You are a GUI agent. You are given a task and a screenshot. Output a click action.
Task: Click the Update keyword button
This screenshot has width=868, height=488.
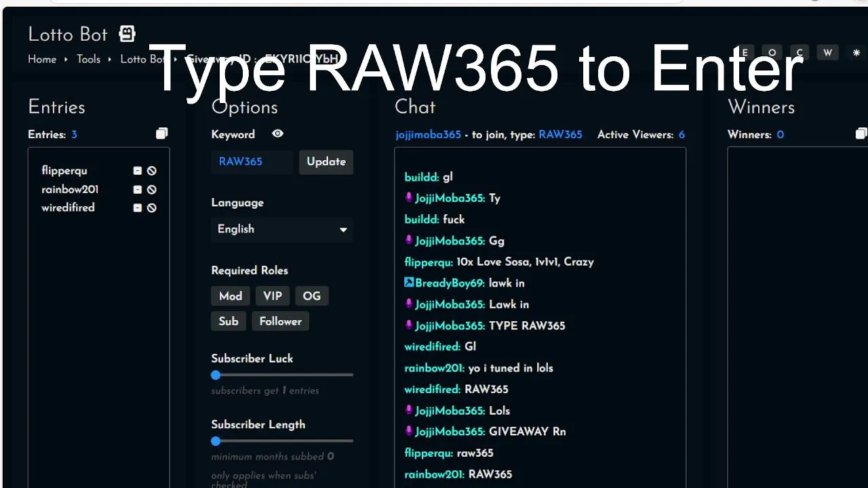click(x=326, y=162)
